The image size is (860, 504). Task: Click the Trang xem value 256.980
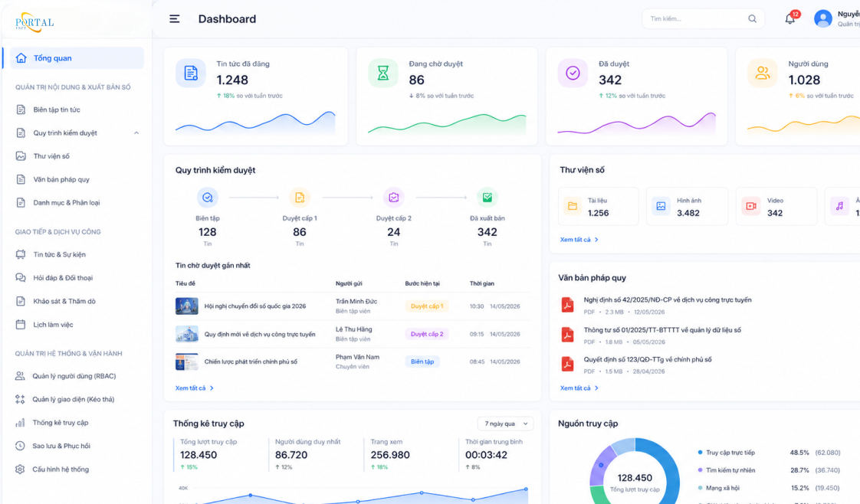point(390,455)
